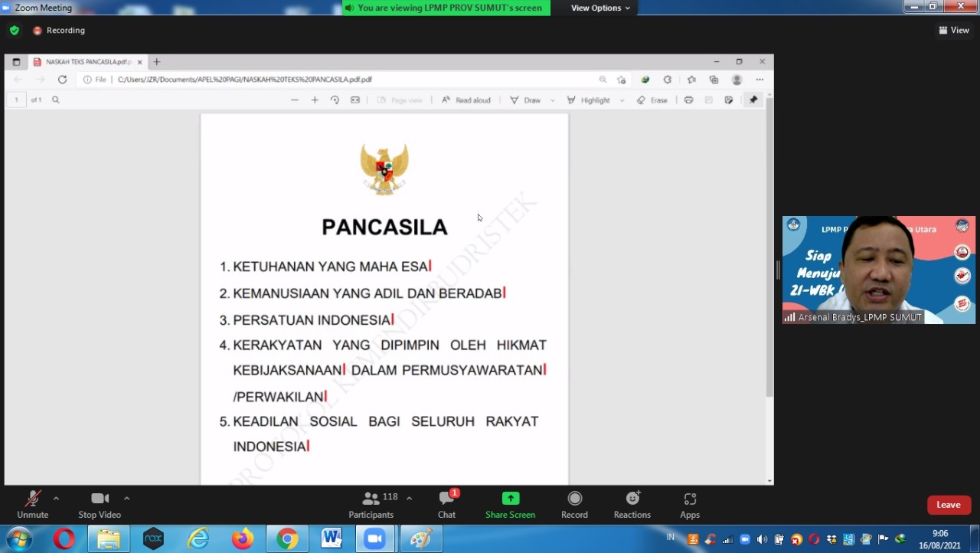Screen dimensions: 980x553
Task: Open Opera from the taskbar
Action: 64,539
